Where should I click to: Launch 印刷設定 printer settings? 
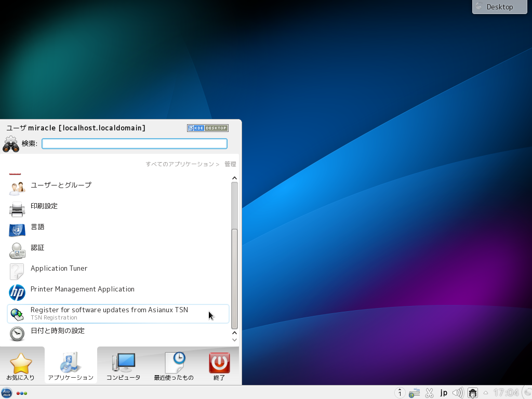[x=44, y=206]
